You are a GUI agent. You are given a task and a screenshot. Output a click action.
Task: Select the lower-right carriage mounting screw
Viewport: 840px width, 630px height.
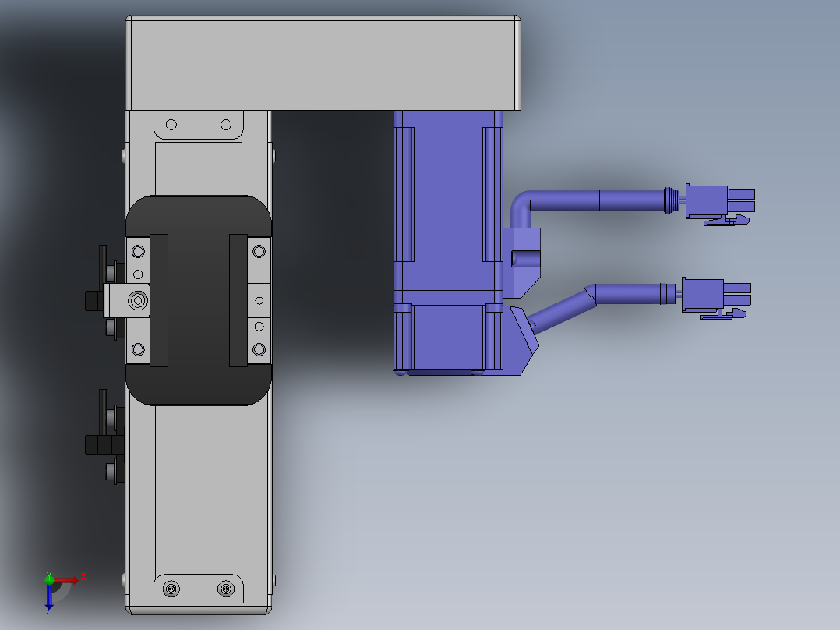coord(259,350)
